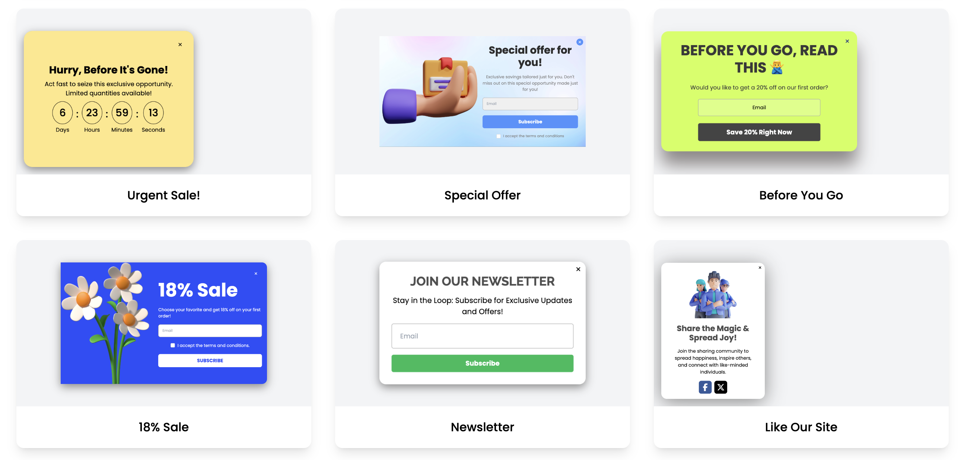Screen dimensions: 980x460
Task: Click the email input field in Before You Go popup
Action: [x=759, y=107]
